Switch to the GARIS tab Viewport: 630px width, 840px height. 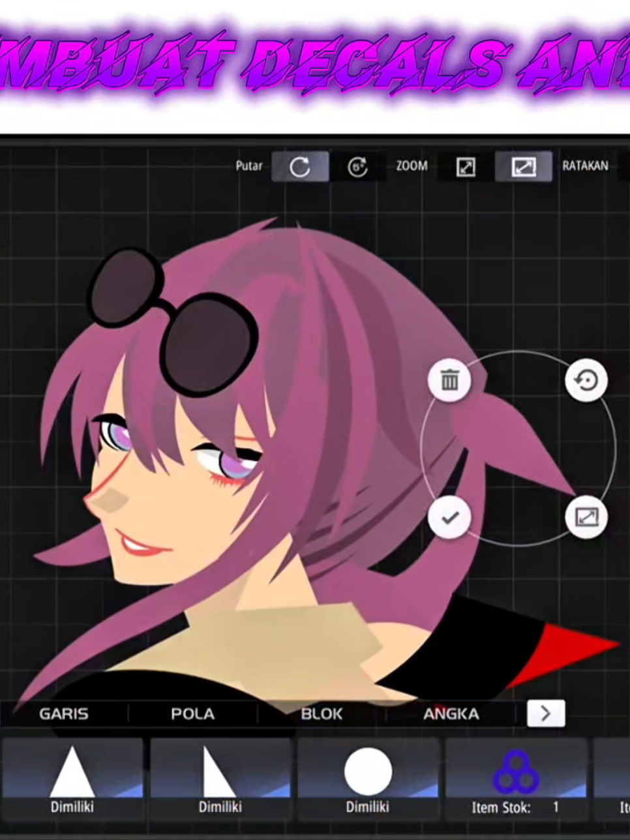pos(64,714)
